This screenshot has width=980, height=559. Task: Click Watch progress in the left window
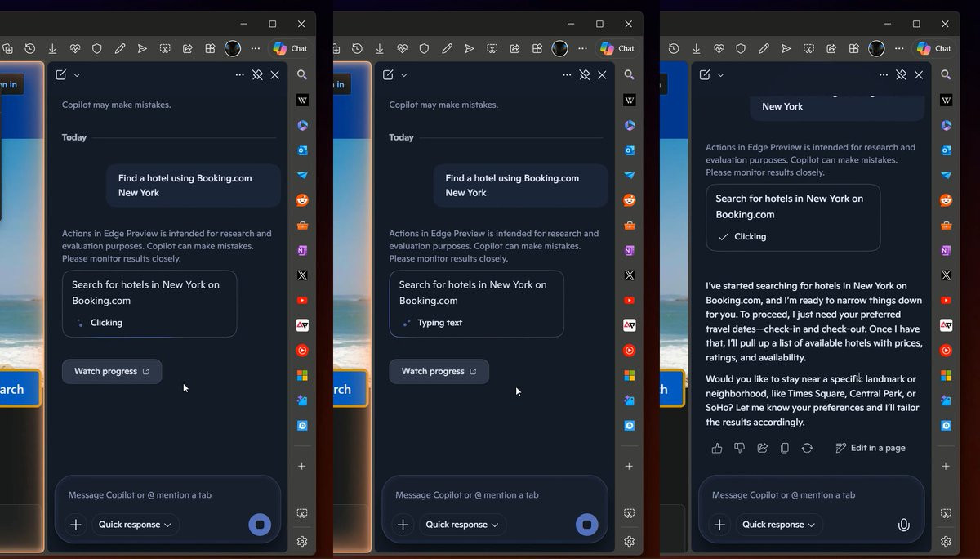tap(112, 371)
